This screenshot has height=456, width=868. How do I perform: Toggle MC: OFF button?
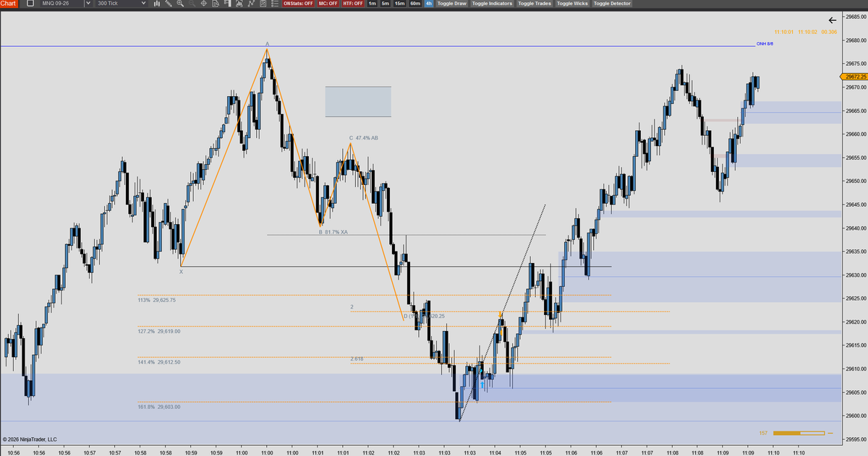click(x=328, y=4)
